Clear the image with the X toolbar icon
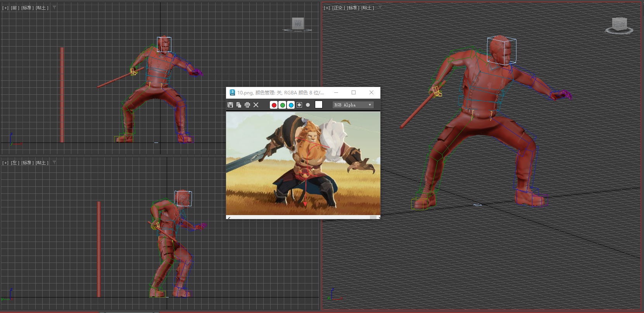The image size is (644, 313). coord(256,105)
